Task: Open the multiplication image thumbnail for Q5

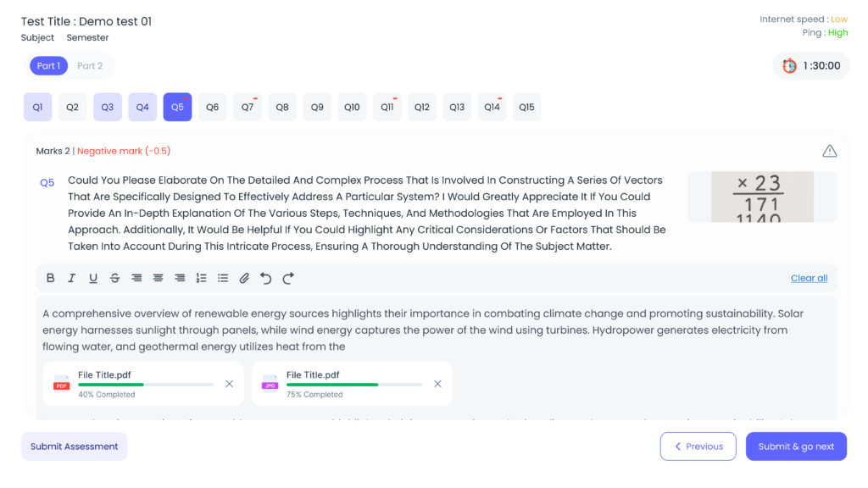Action: coord(761,197)
